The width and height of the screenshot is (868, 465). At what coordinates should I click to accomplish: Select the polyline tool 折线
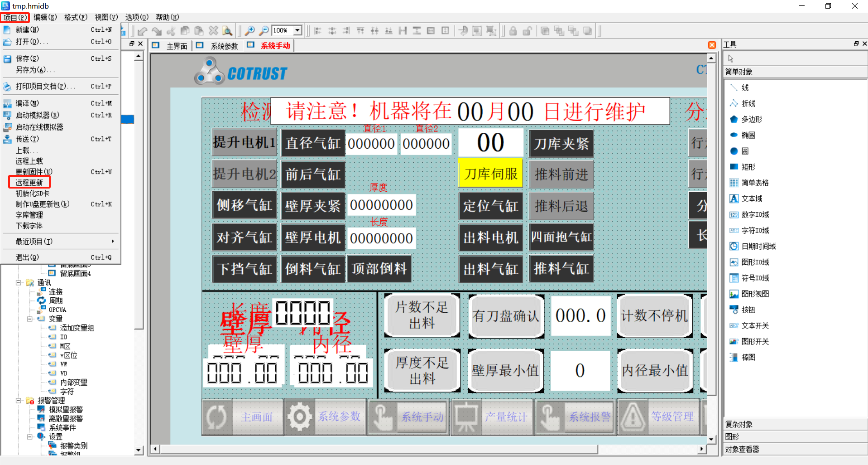[x=748, y=103]
